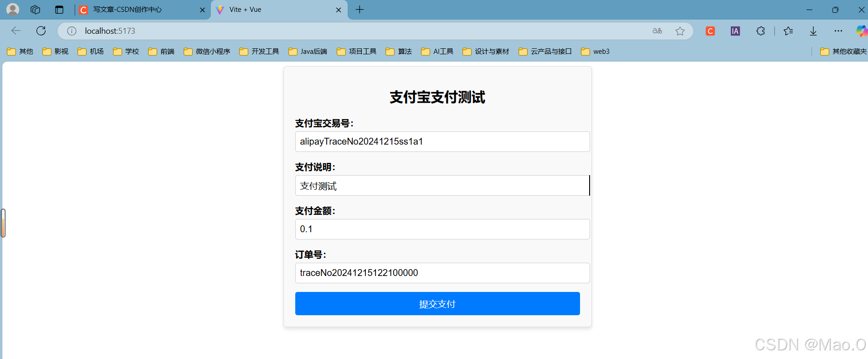Open a new browser tab
This screenshot has height=359, width=868.
[360, 10]
